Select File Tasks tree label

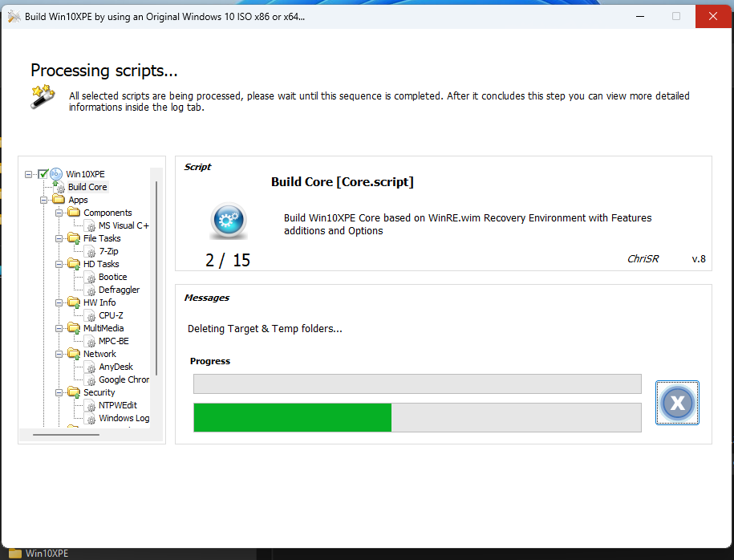click(102, 238)
